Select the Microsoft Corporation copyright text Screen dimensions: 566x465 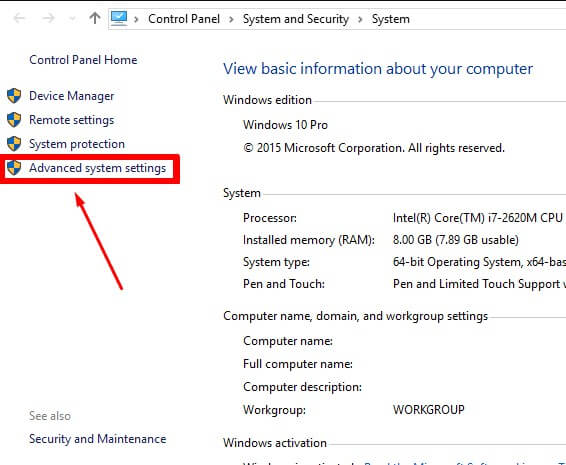click(x=374, y=148)
